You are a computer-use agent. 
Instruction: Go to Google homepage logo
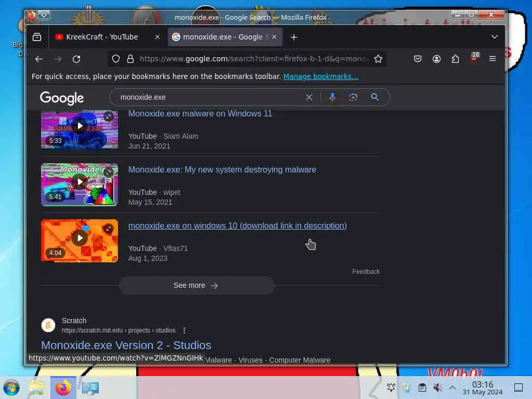(62, 98)
